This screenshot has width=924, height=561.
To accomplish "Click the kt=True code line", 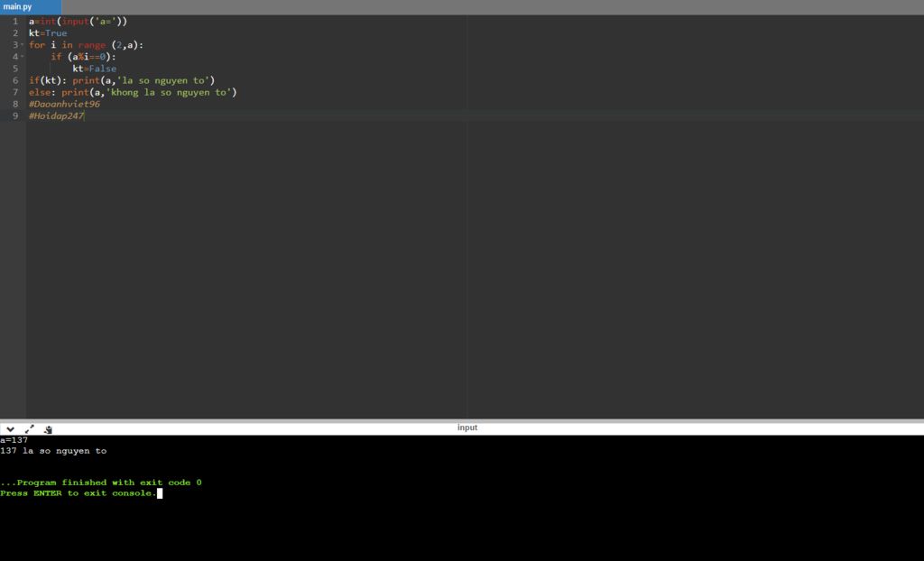I will click(x=48, y=33).
